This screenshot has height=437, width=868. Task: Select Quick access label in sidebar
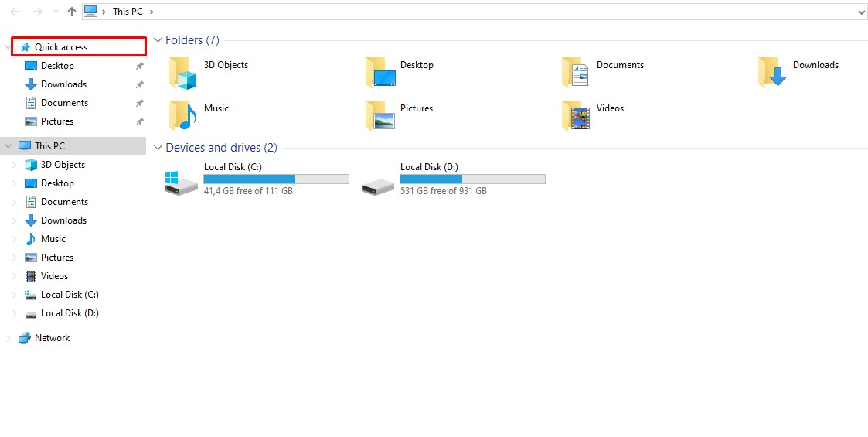click(61, 47)
